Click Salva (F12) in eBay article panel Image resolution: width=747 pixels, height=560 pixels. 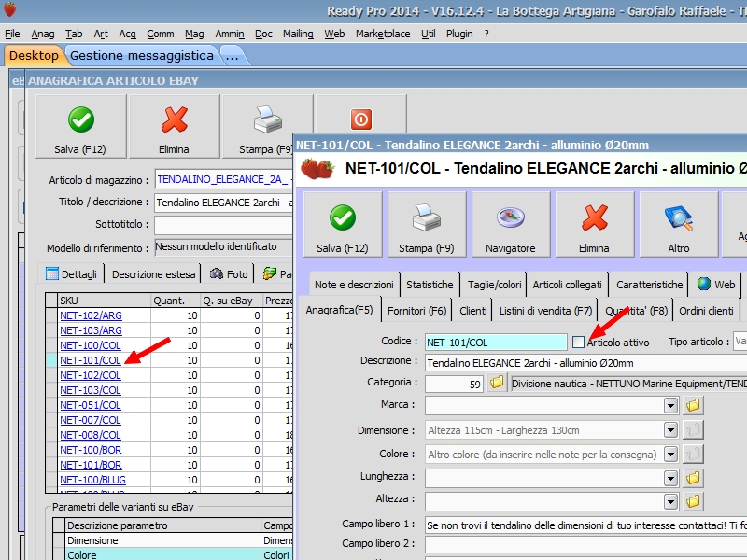[x=80, y=127]
